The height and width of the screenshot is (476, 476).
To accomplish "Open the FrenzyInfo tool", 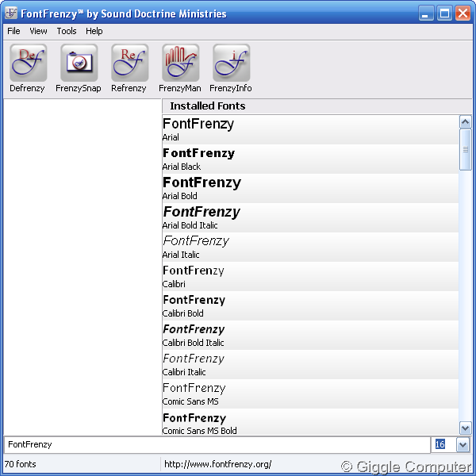I will [231, 68].
